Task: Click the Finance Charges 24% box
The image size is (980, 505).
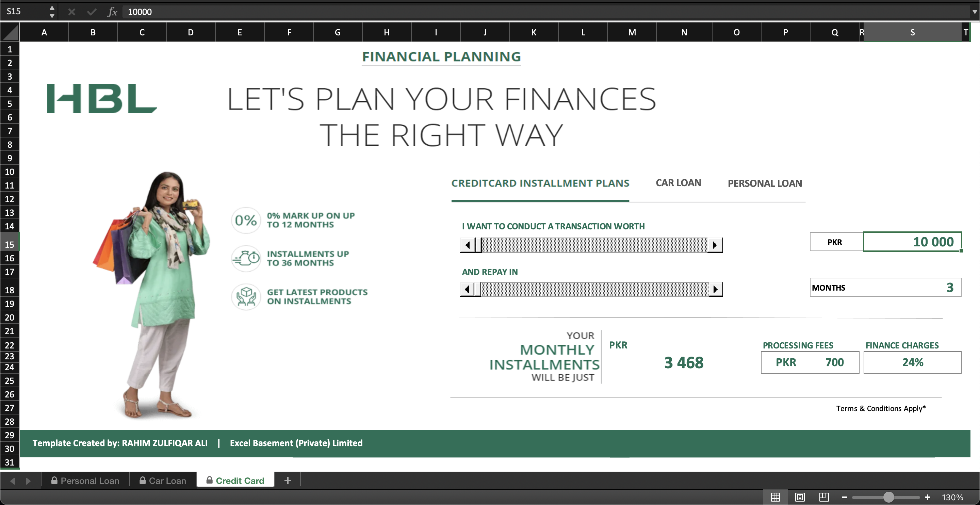Action: click(912, 362)
